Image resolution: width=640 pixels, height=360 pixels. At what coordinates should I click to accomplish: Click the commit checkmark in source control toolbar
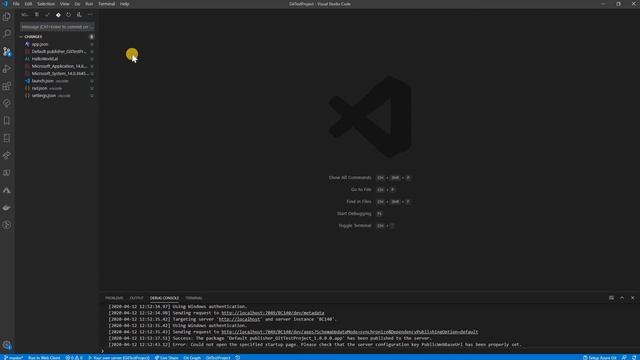tap(47, 15)
